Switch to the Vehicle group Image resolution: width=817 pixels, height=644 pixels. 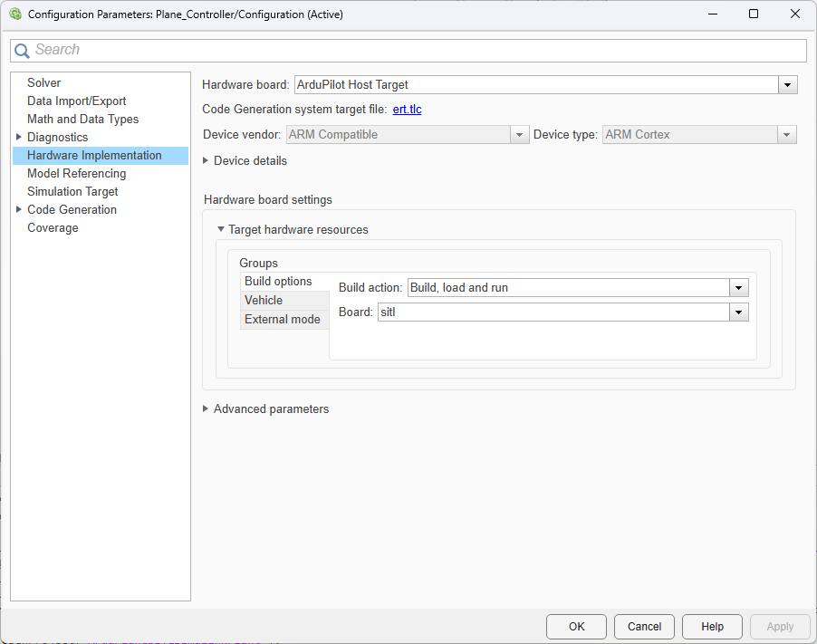coord(284,301)
